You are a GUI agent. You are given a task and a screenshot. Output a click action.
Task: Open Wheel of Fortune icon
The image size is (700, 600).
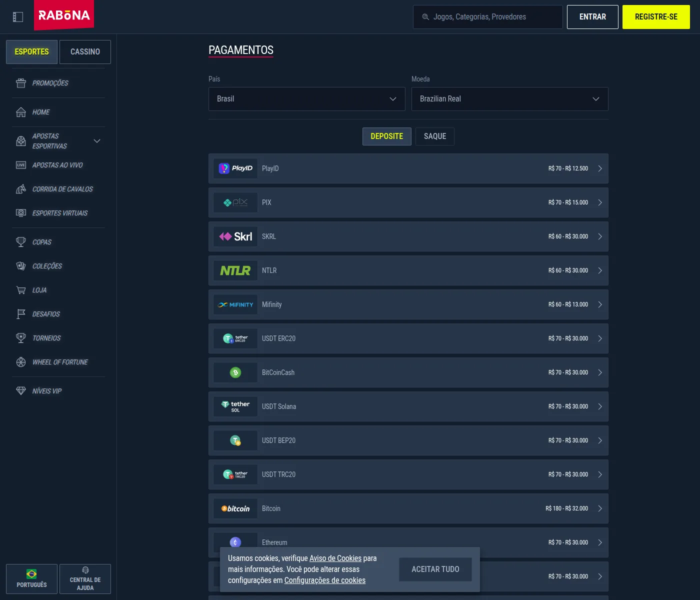21,362
